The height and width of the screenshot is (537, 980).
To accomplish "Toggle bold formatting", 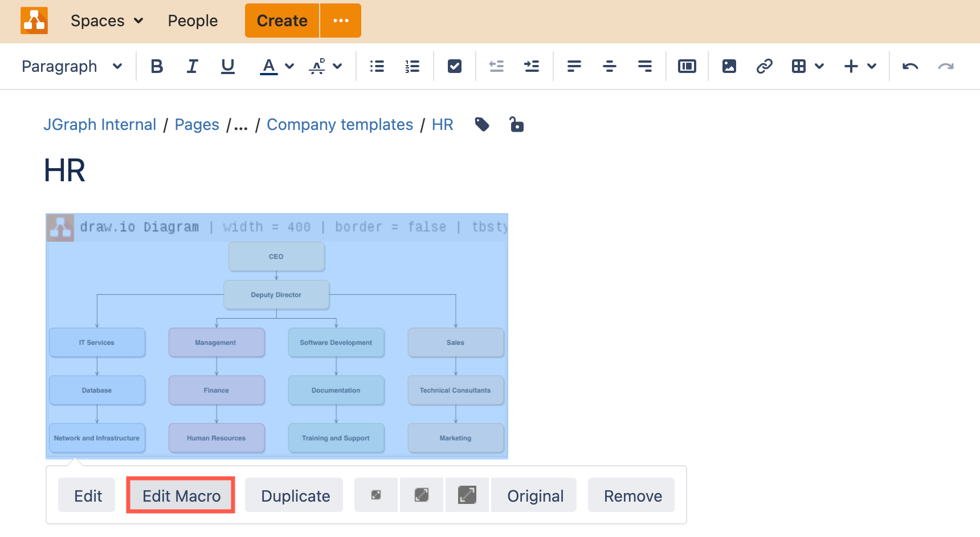I will [x=157, y=66].
